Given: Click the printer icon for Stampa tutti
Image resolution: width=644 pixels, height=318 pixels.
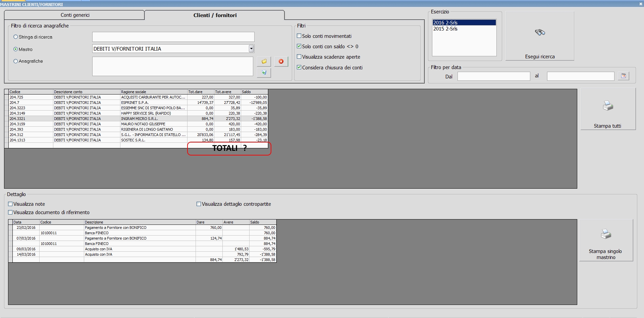Looking at the screenshot, I should click(608, 106).
